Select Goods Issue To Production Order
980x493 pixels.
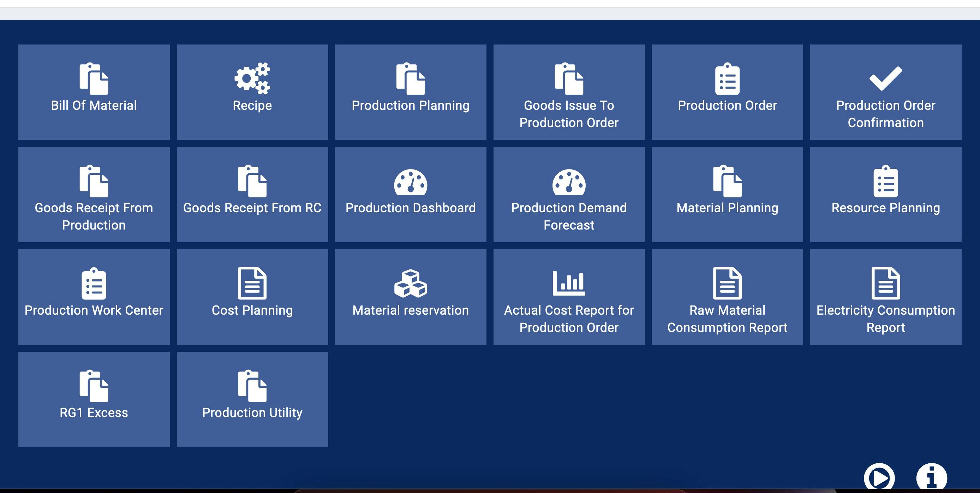point(568,92)
